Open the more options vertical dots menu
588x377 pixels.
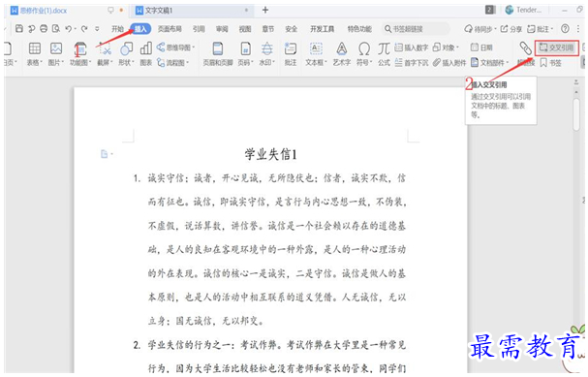578,28
